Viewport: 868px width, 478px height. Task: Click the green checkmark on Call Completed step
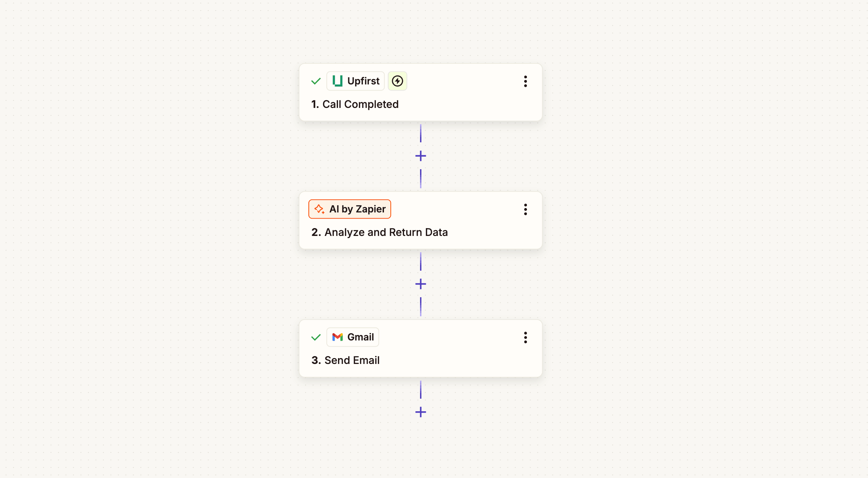[x=316, y=81]
